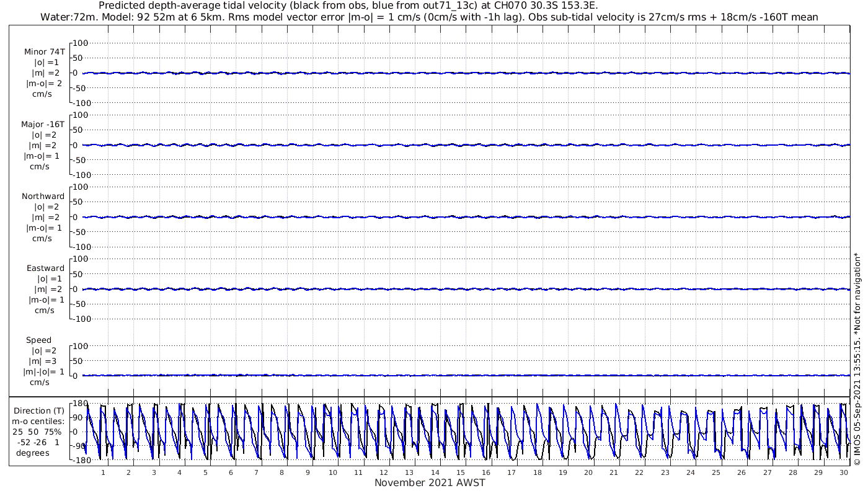This screenshot has height=496, width=868.
Task: Click '|m-o|= 1' under the Eastward label
Action: pyautogui.click(x=46, y=300)
